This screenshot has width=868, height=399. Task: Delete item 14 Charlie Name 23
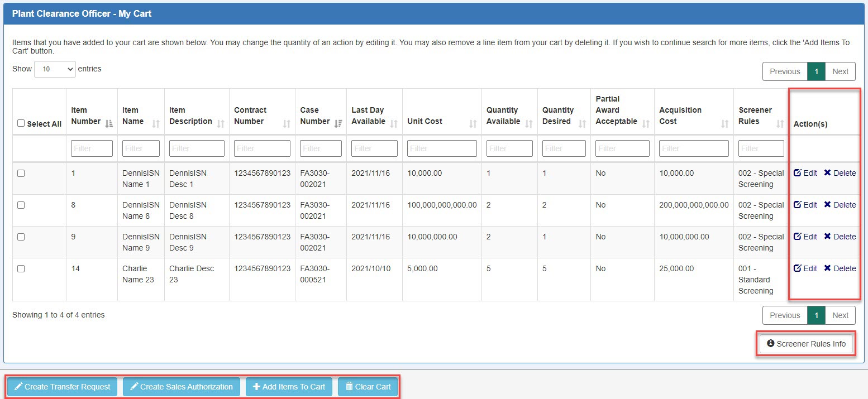[x=840, y=268]
